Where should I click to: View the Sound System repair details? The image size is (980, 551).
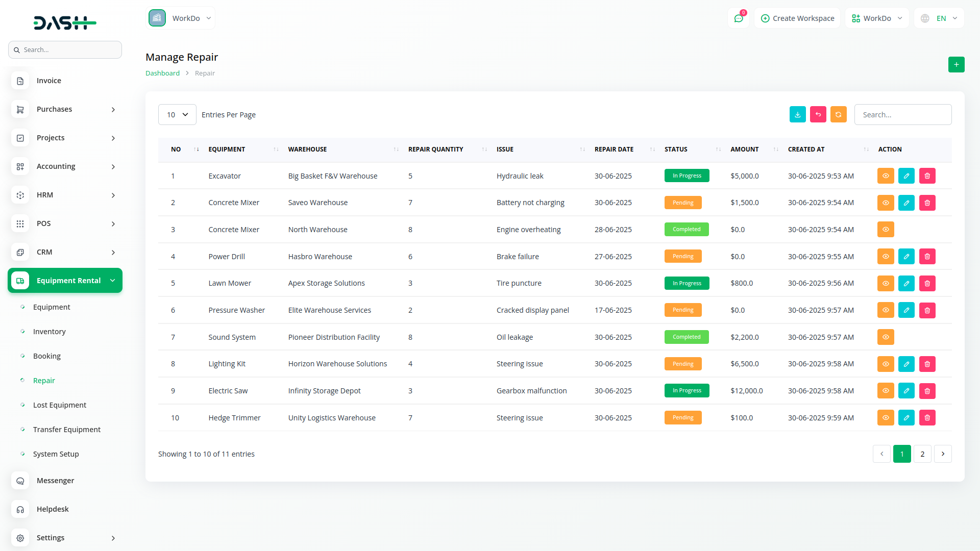coord(886,337)
